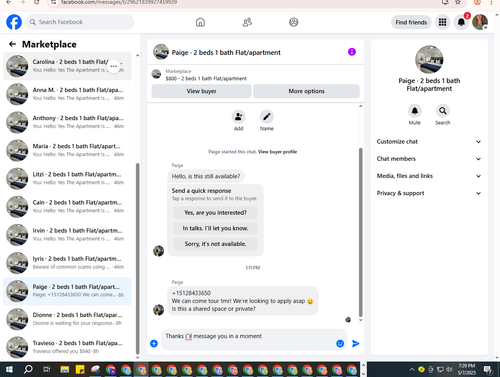The height and width of the screenshot is (377, 500).
Task: Click the Search Facebook field
Action: pyautogui.click(x=80, y=22)
